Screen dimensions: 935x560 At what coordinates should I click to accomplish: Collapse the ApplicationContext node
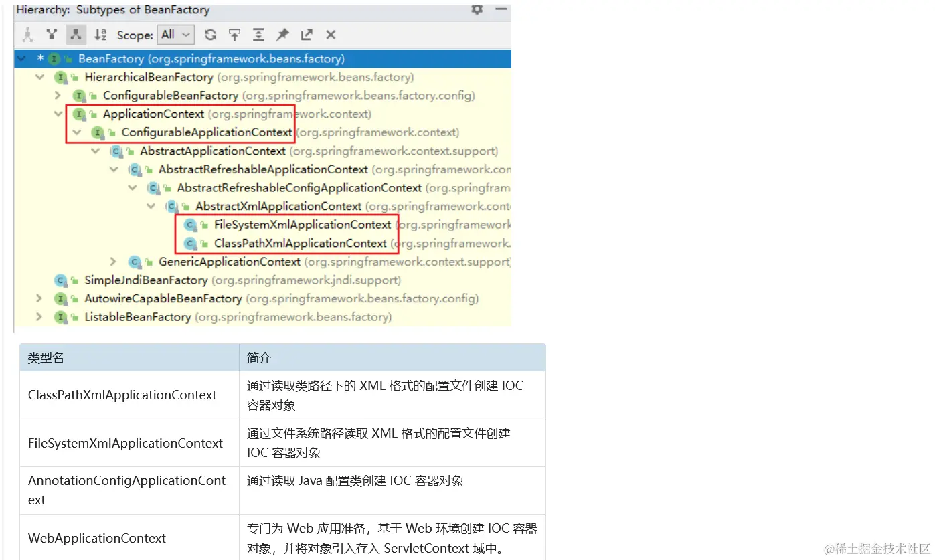pyautogui.click(x=58, y=114)
